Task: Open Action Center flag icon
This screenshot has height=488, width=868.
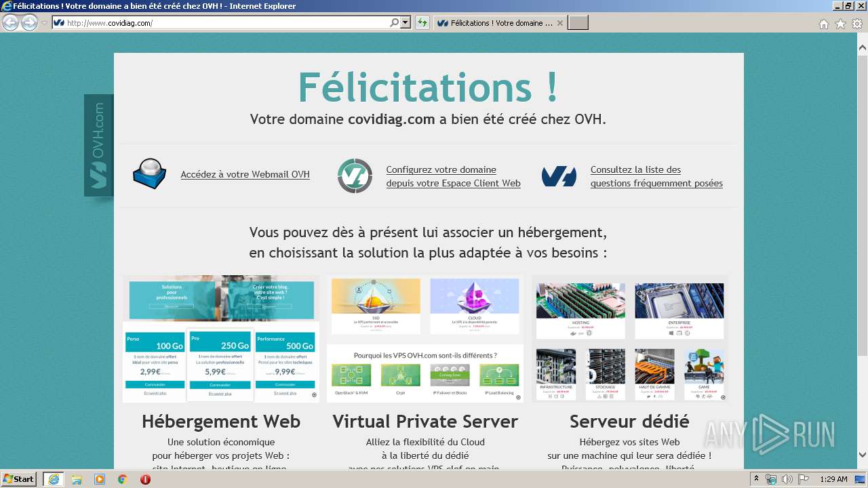Action: (x=804, y=479)
